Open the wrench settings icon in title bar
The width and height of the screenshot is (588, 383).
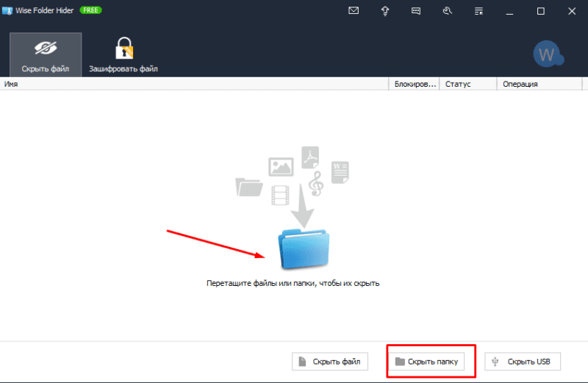point(447,11)
